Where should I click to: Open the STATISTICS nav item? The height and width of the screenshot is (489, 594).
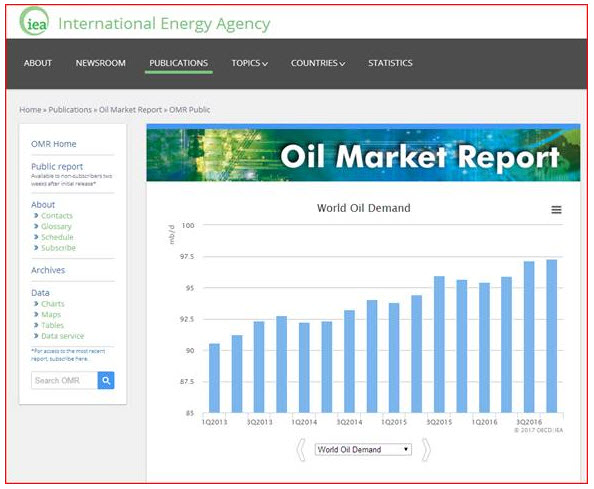click(x=390, y=63)
